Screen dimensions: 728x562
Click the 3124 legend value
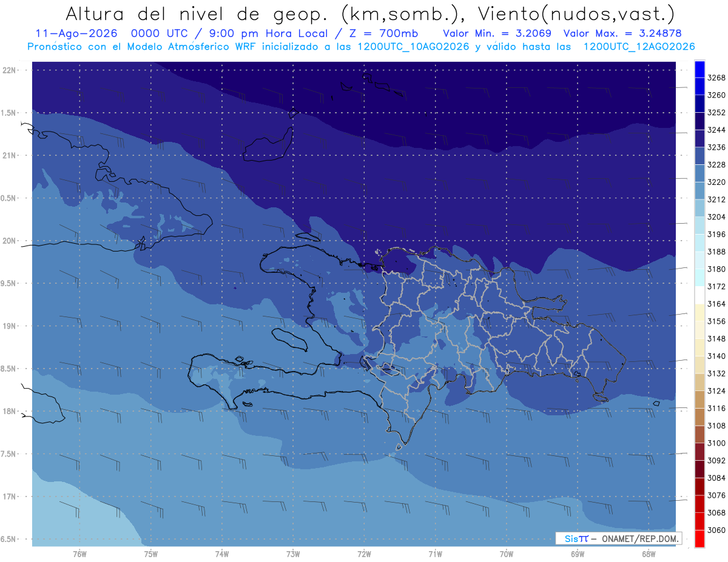point(716,390)
